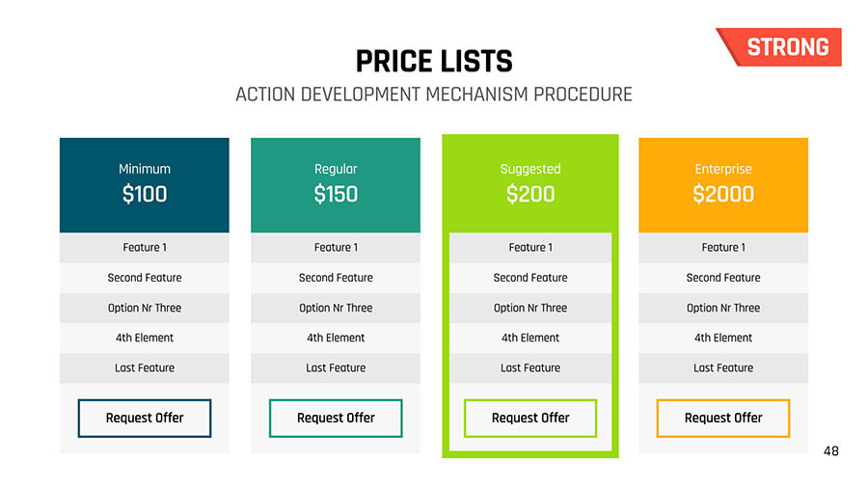Select Request Offer for the Enterprise plan

[x=723, y=418]
